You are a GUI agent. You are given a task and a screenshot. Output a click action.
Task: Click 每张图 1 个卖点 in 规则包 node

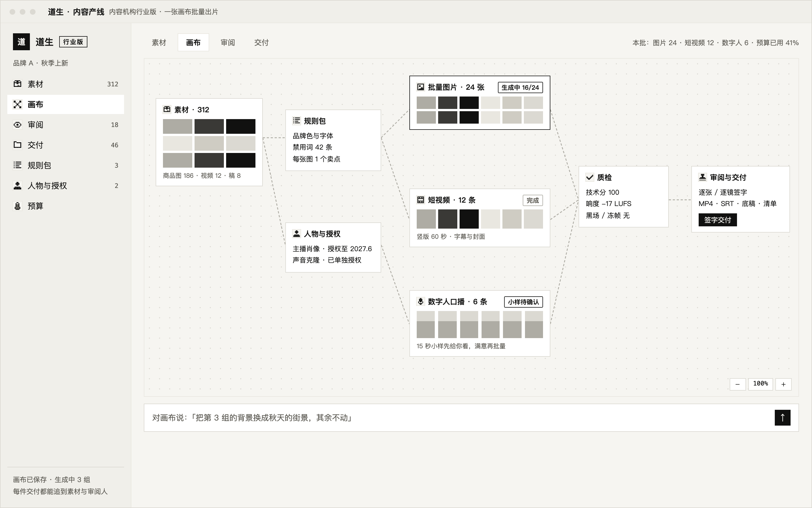coord(316,159)
